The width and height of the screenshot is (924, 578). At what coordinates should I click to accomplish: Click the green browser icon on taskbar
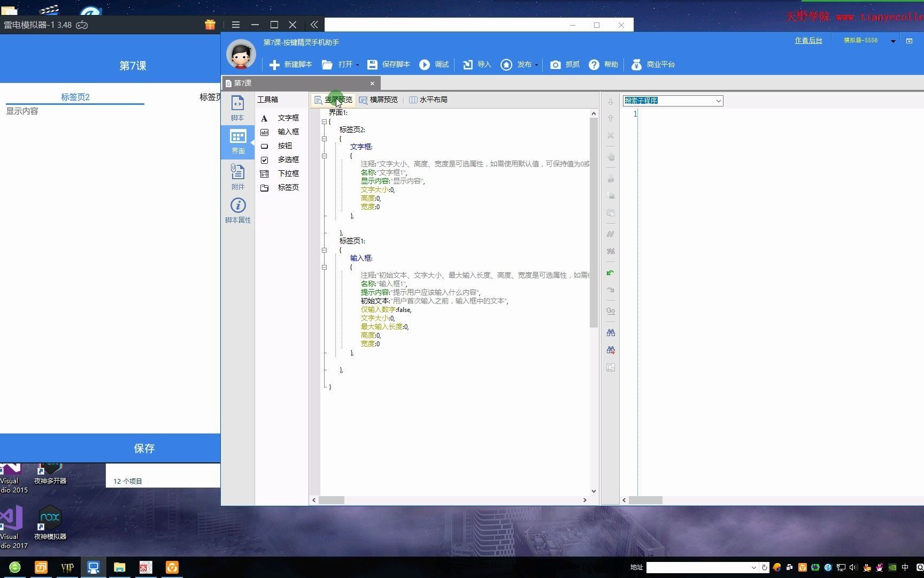(14, 567)
